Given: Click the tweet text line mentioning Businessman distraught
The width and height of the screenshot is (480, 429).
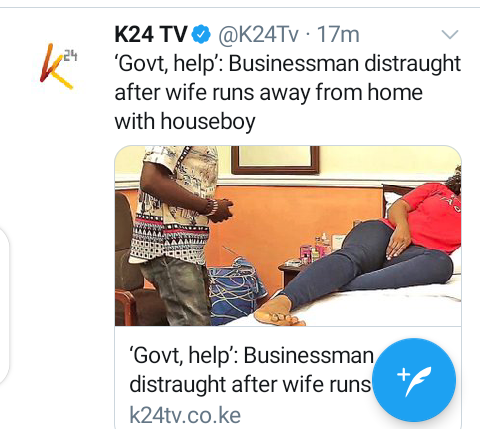Looking at the screenshot, I should pyautogui.click(x=288, y=64).
